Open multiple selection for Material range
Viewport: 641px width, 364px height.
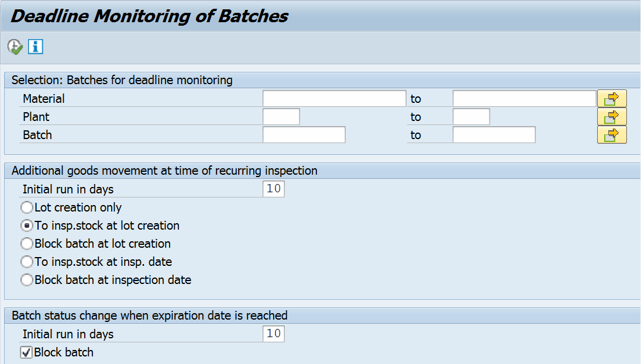[x=612, y=98]
